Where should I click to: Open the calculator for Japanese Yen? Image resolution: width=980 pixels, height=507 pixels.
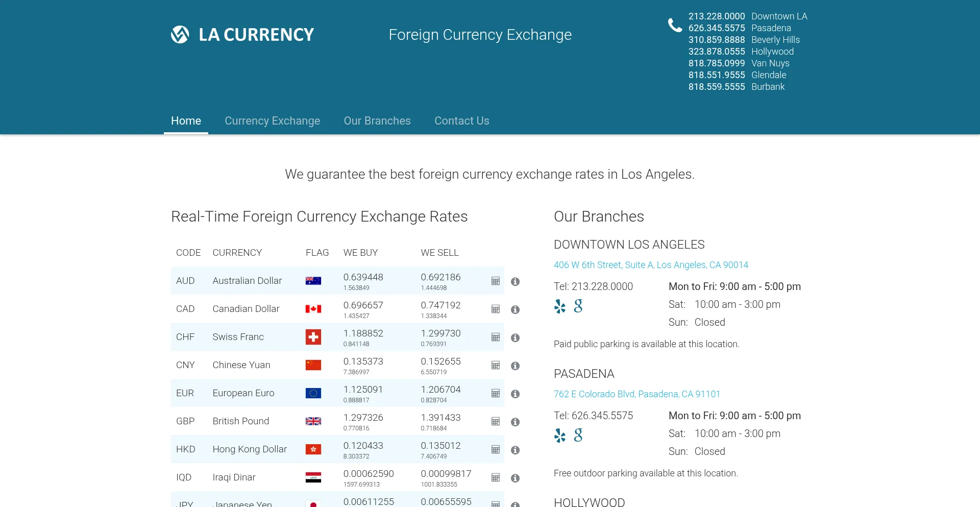(x=495, y=504)
